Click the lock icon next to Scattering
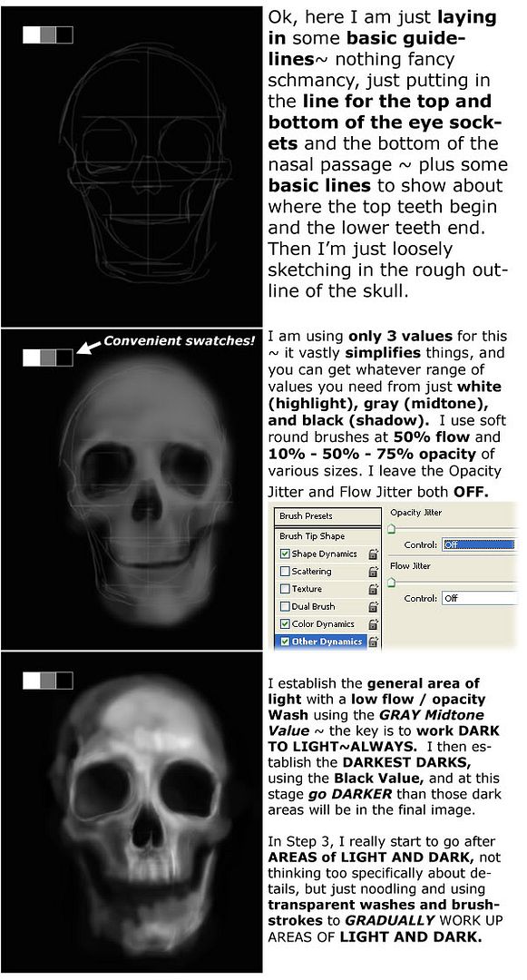527x980 pixels. tap(374, 572)
